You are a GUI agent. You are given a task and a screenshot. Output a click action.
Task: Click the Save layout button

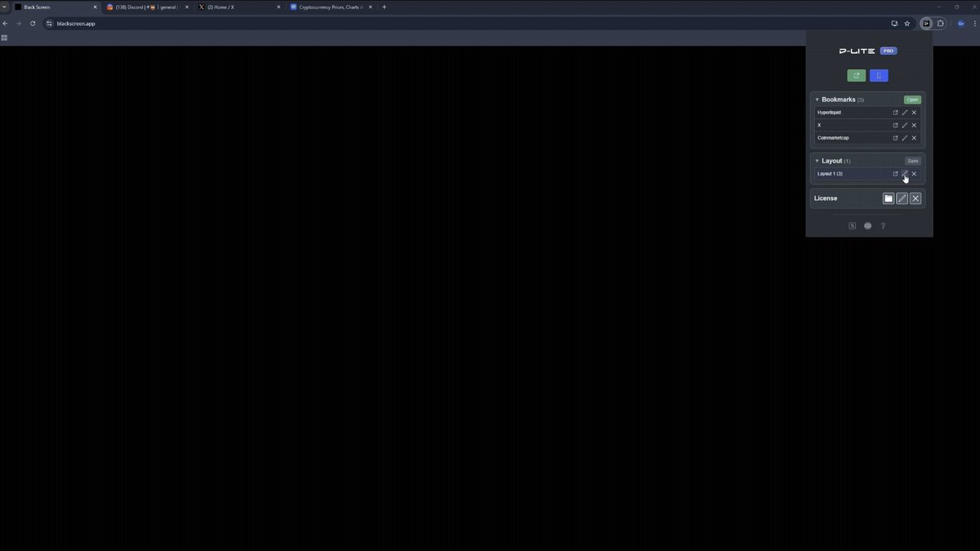(x=913, y=161)
